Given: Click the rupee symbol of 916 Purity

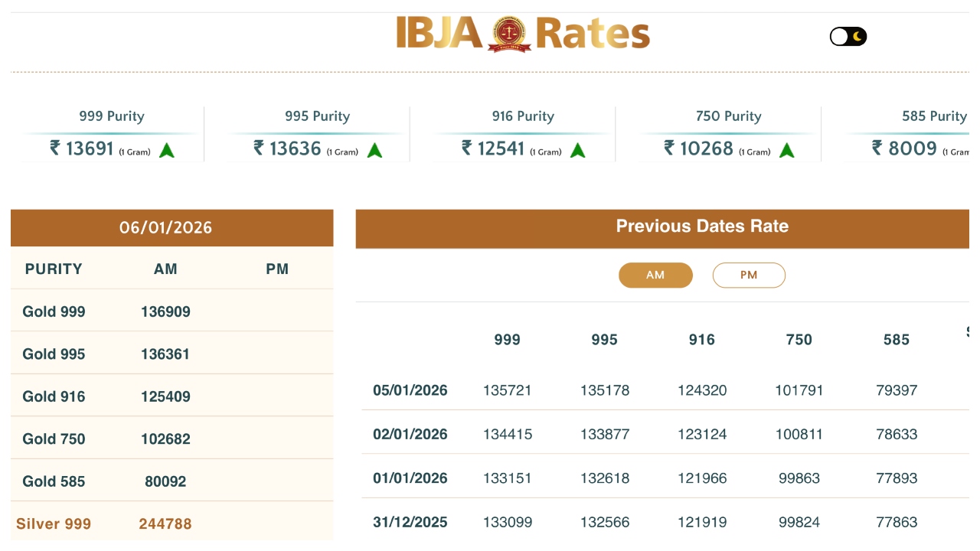Looking at the screenshot, I should click(x=467, y=148).
